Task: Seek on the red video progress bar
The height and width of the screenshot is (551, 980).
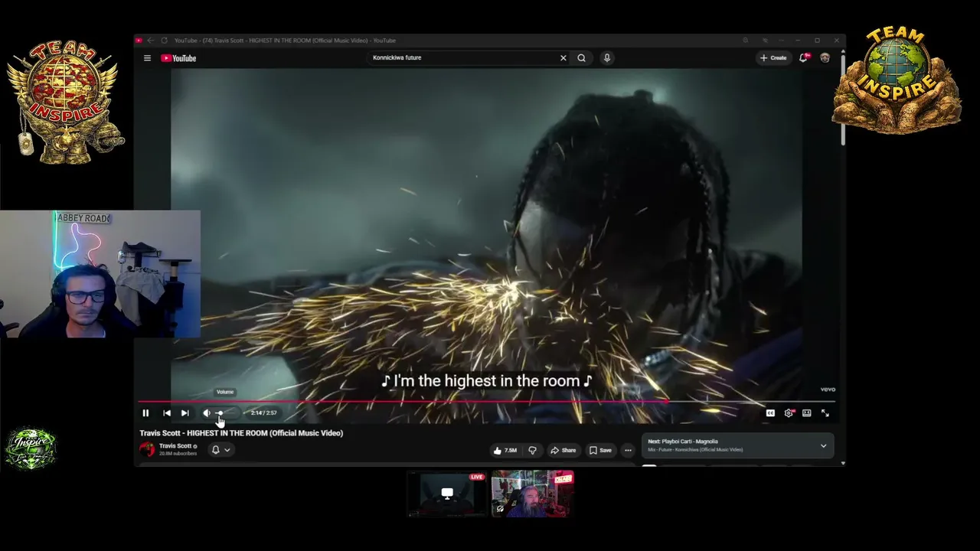Action: tap(486, 401)
